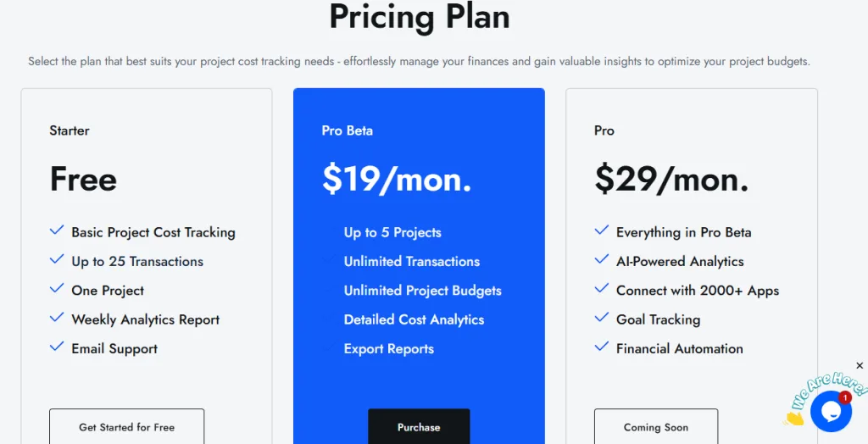Select the Starter plan title
This screenshot has height=444, width=868.
pyautogui.click(x=70, y=130)
